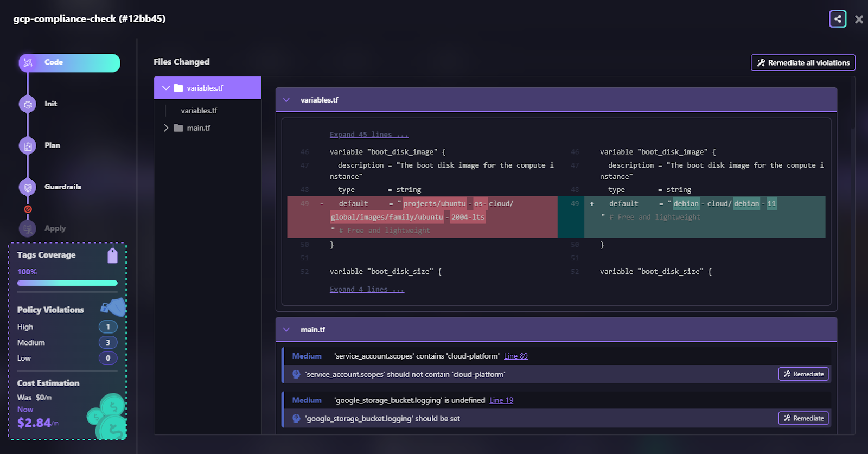
Task: Open the Plan step icon
Action: coord(28,146)
